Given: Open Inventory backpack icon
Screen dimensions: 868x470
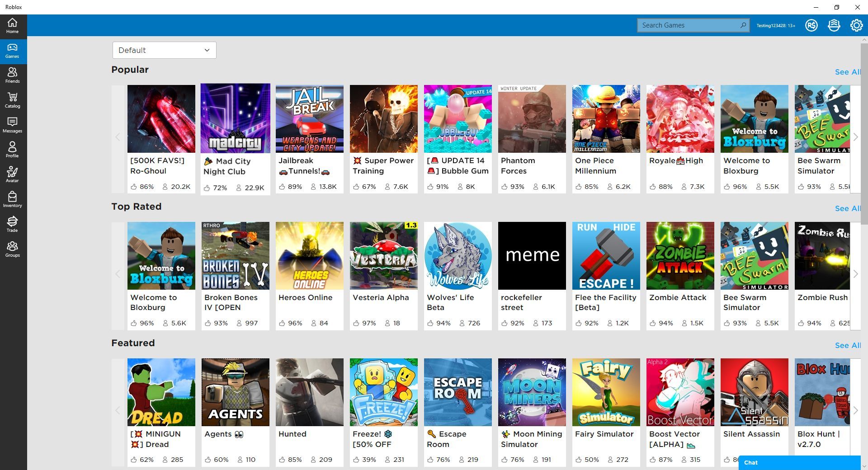Looking at the screenshot, I should click(x=12, y=199).
